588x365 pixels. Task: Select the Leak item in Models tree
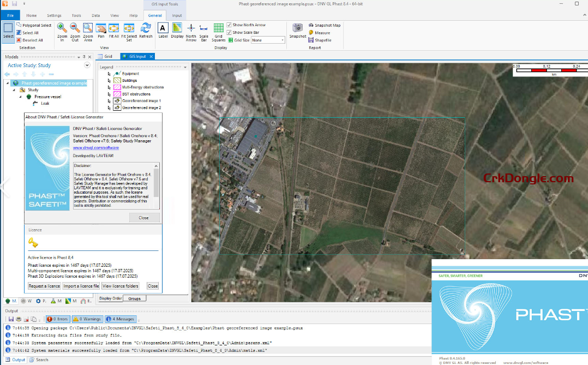click(x=45, y=104)
